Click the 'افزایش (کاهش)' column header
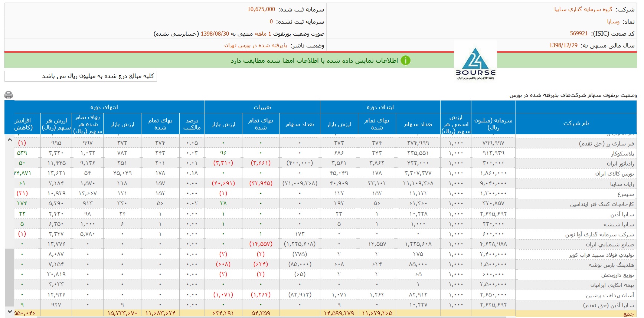The image size is (644, 318). [x=23, y=124]
